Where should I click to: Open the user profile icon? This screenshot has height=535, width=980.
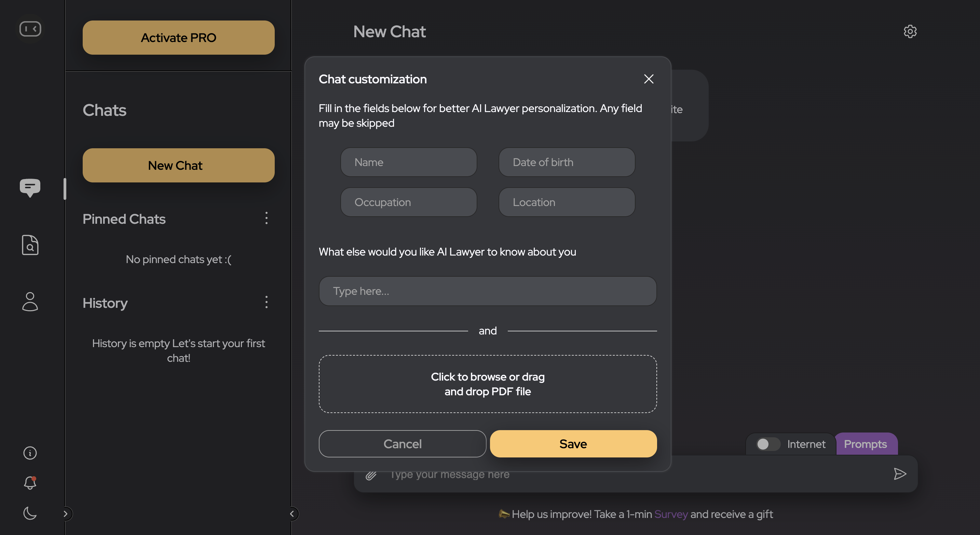pos(30,302)
